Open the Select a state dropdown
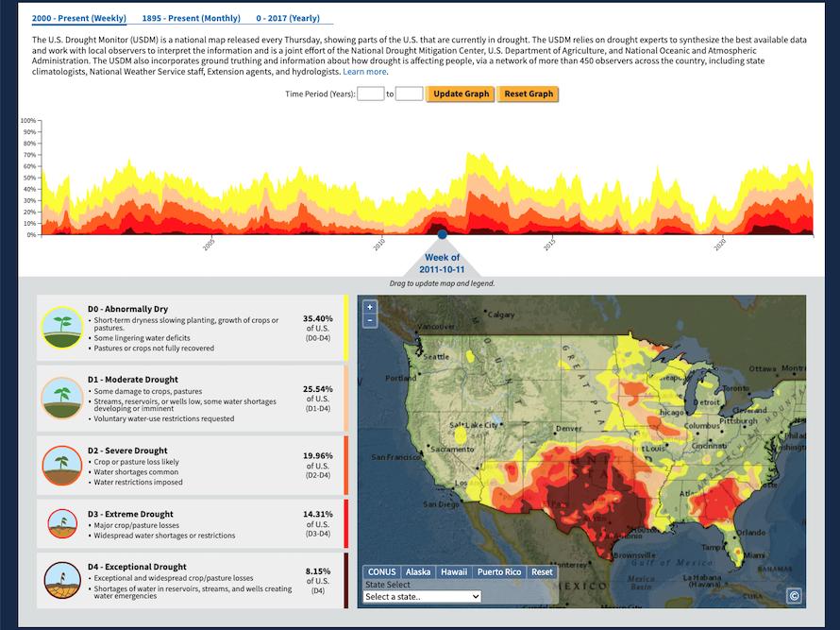The image size is (840, 630). click(424, 596)
